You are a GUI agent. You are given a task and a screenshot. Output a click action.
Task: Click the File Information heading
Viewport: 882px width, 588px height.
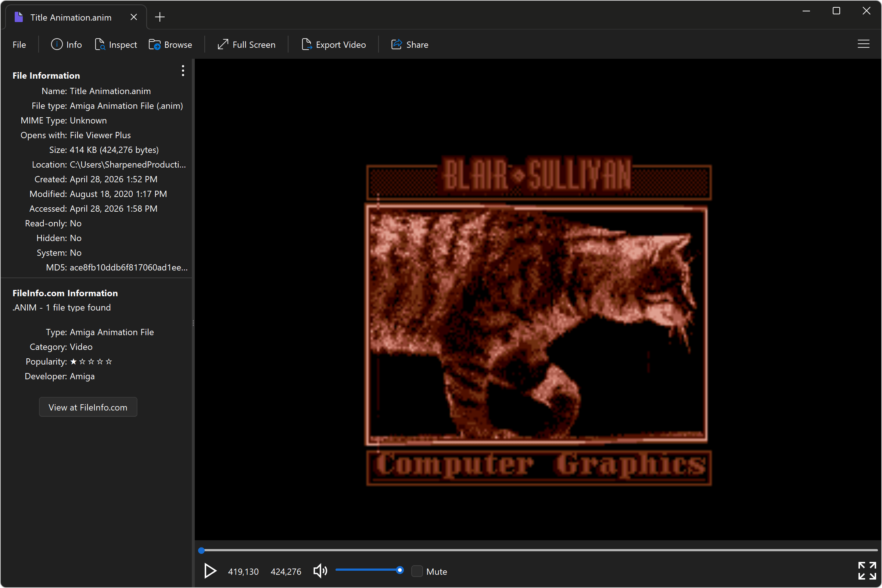[46, 75]
